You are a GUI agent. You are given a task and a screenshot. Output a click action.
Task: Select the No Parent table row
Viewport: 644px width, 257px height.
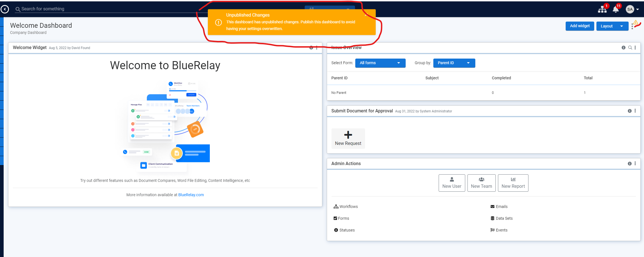(x=483, y=93)
